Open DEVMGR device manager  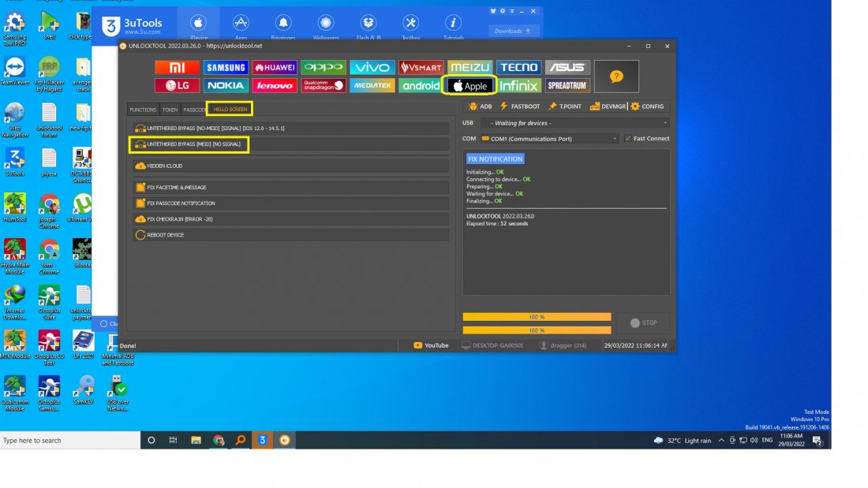click(x=608, y=106)
